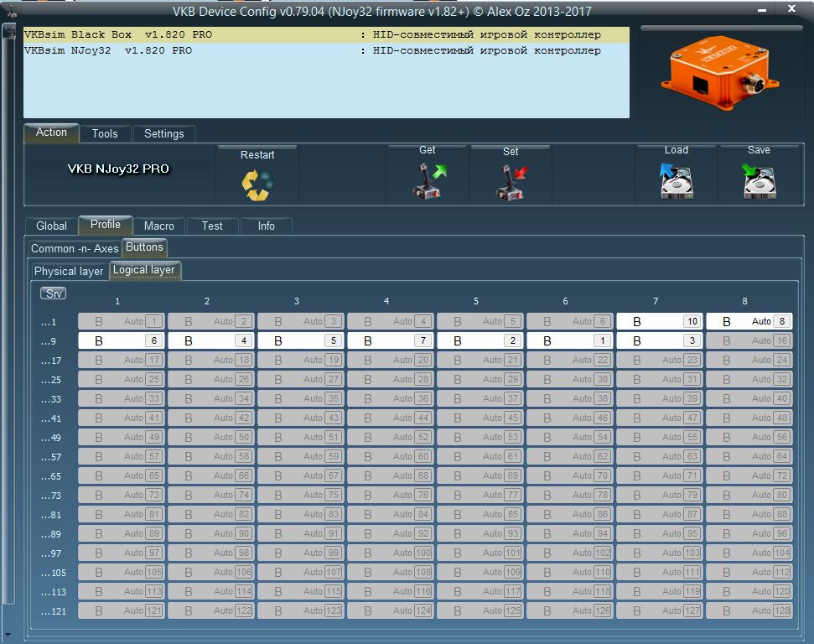The height and width of the screenshot is (644, 814).
Task: Open the Common -n- Axes tab
Action: (x=75, y=248)
